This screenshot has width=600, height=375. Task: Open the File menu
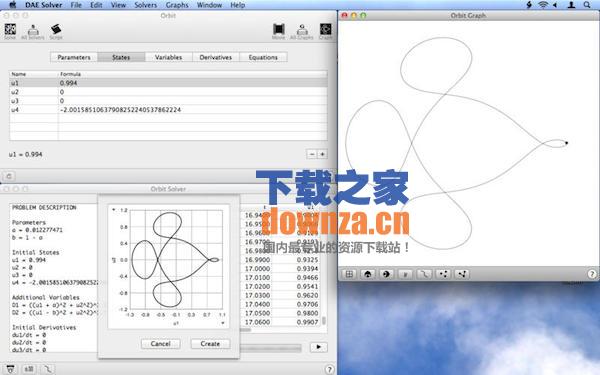(76, 5)
